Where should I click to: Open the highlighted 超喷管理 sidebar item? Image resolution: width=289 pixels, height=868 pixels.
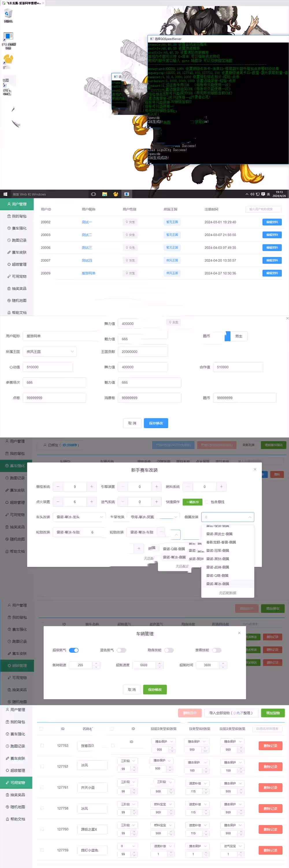pos(17,665)
